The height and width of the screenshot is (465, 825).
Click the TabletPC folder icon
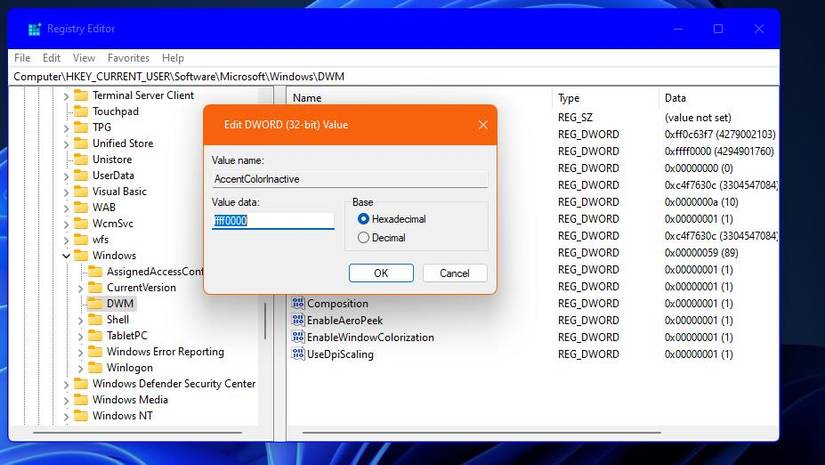coord(95,335)
